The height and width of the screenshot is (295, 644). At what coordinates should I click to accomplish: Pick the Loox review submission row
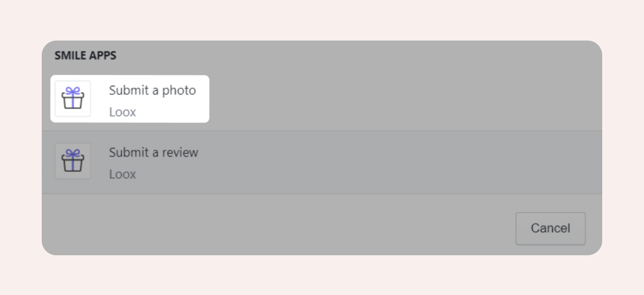(x=322, y=162)
